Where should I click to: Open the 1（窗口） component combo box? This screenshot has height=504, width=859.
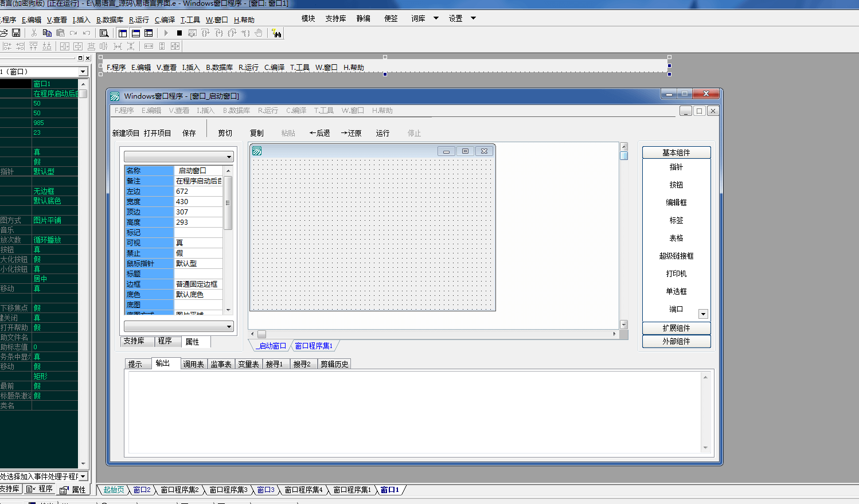[83, 72]
